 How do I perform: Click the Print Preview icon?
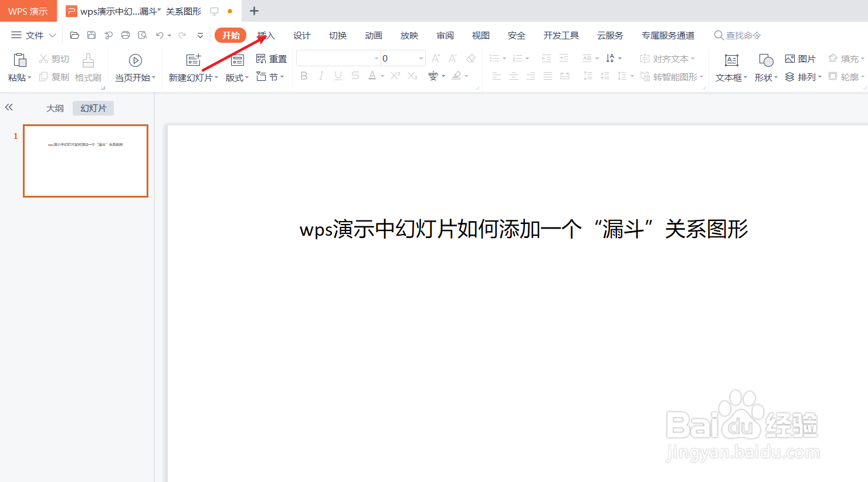[143, 35]
